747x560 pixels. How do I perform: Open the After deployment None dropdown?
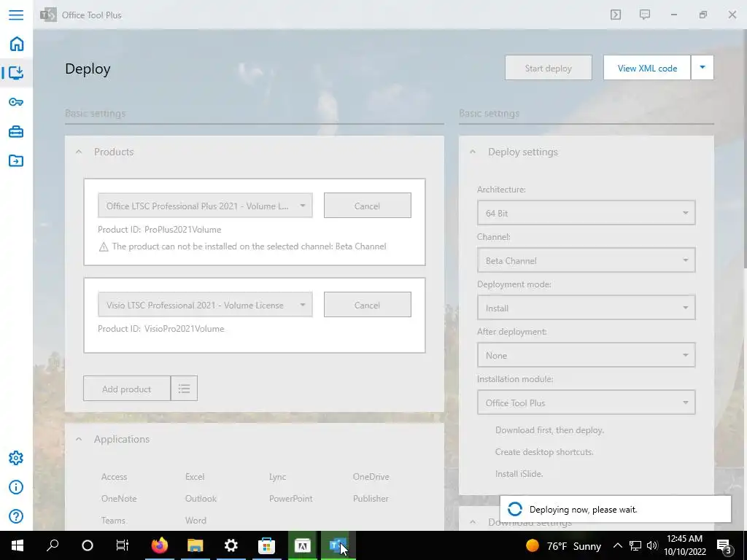586,355
